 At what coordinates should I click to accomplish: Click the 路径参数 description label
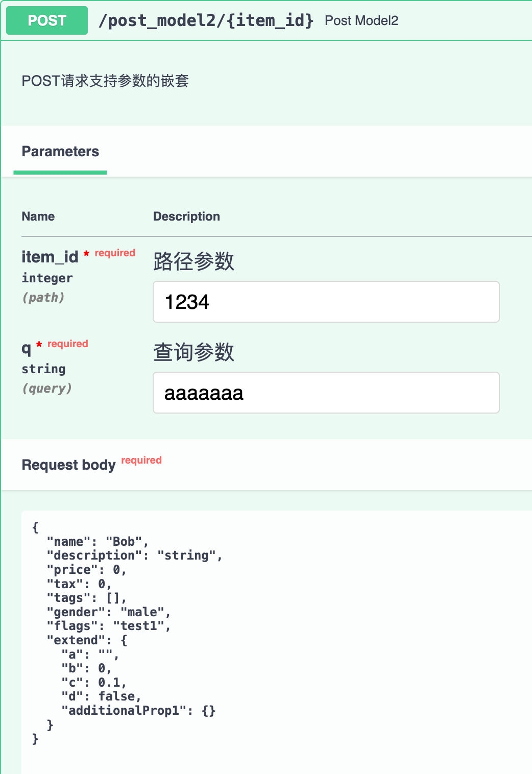tap(194, 261)
